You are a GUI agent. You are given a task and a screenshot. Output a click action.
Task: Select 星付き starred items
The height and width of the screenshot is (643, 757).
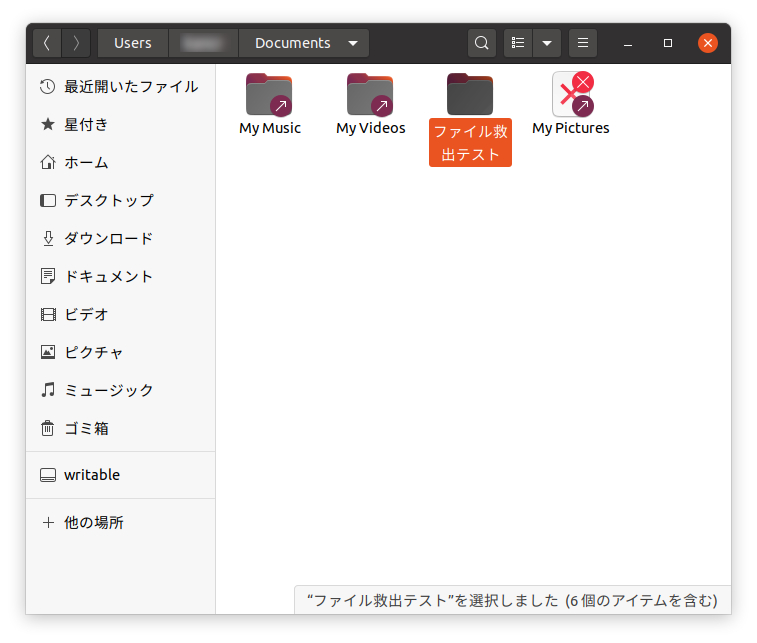click(120, 125)
